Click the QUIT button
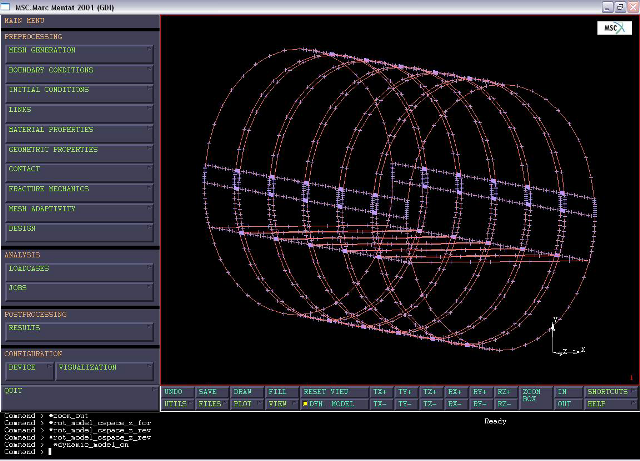 [80, 397]
